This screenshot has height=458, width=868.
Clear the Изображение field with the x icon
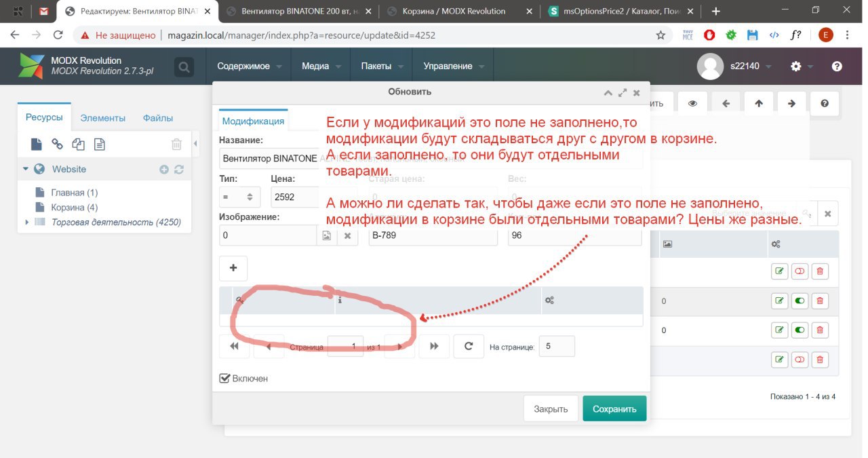tap(347, 235)
